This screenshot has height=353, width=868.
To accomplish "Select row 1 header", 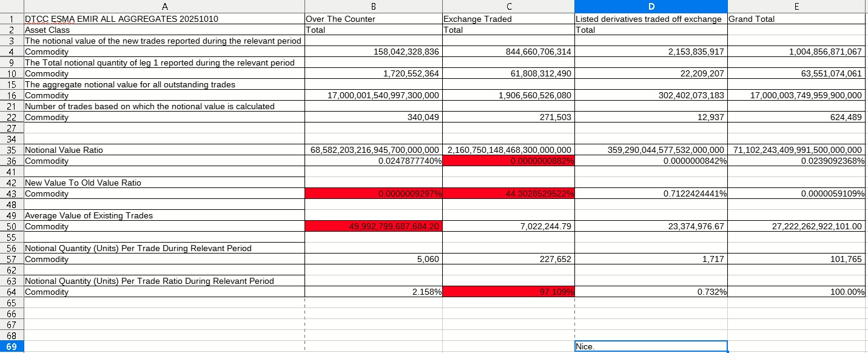I will (x=12, y=19).
